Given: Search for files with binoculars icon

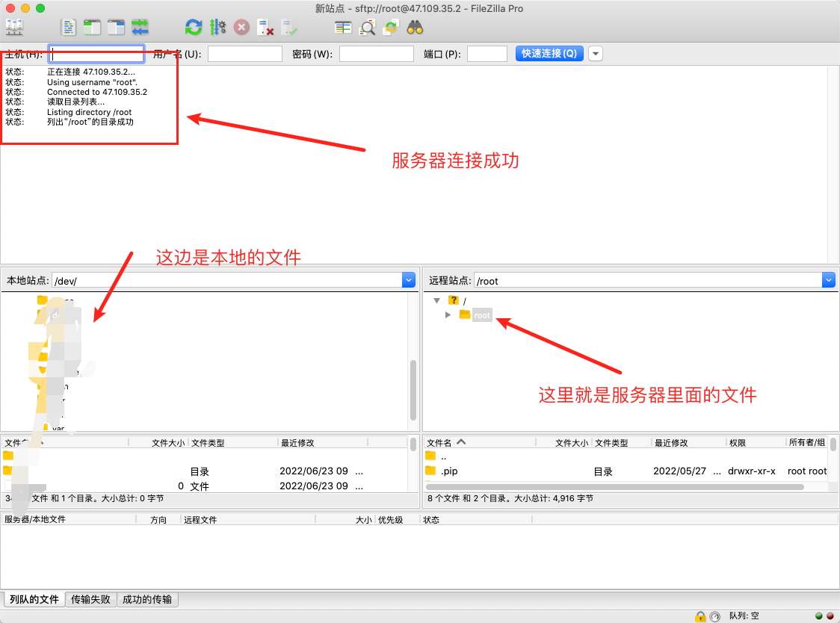Looking at the screenshot, I should click(416, 27).
